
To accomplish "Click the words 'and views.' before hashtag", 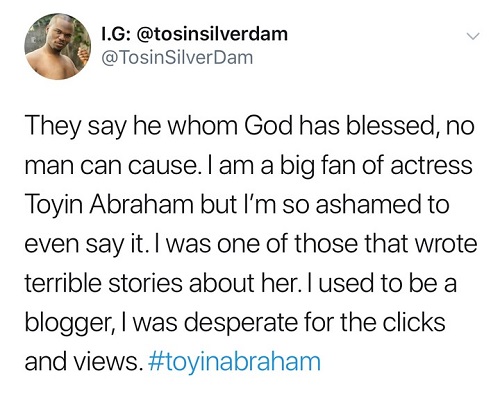I will 81,362.
